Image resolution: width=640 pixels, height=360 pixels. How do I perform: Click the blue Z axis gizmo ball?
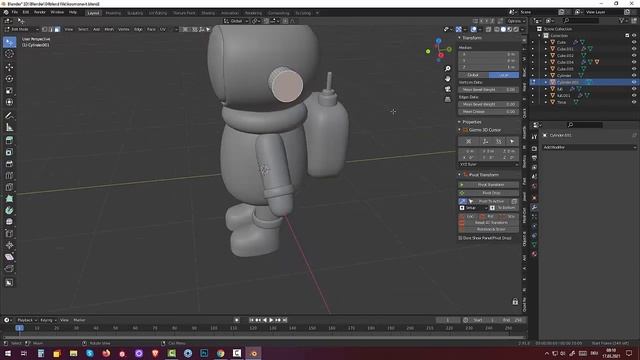(x=438, y=41)
